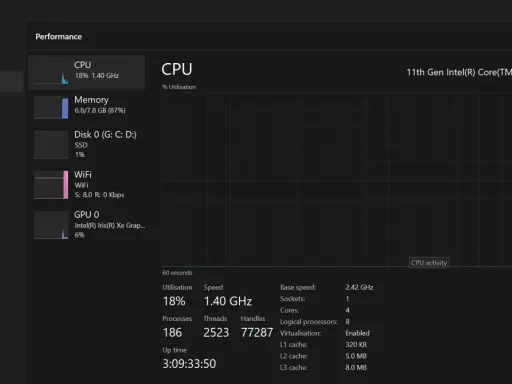The image size is (512, 384).
Task: Click the WiFi S: 8.0 R: 0 Kbps text
Action: (x=99, y=195)
